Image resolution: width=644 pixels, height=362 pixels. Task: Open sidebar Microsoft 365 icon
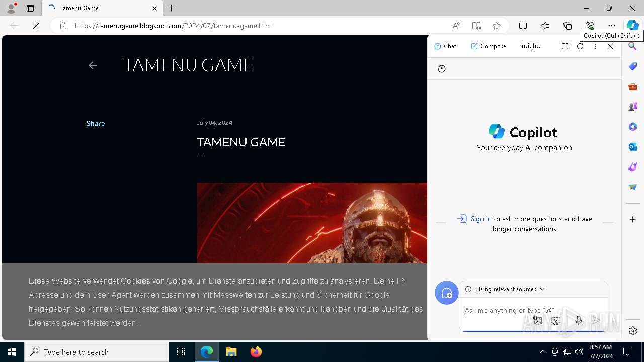[633, 127]
